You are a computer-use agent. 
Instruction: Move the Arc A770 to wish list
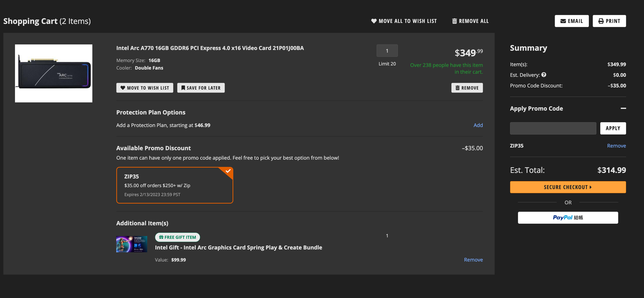pyautogui.click(x=145, y=88)
